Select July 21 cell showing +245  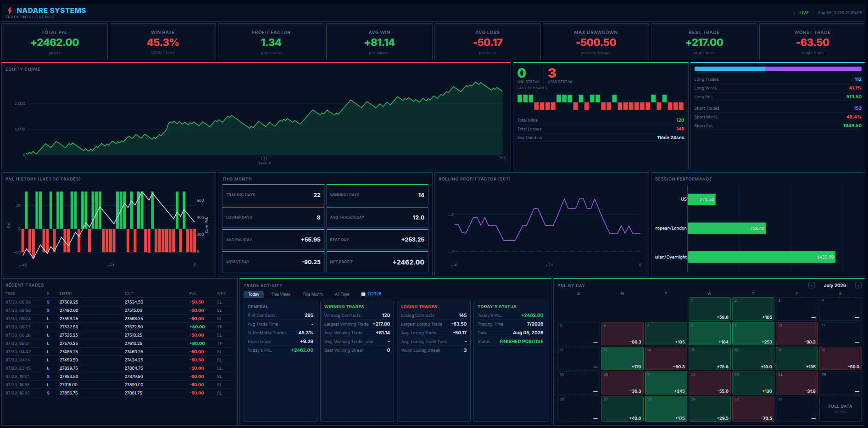(666, 383)
